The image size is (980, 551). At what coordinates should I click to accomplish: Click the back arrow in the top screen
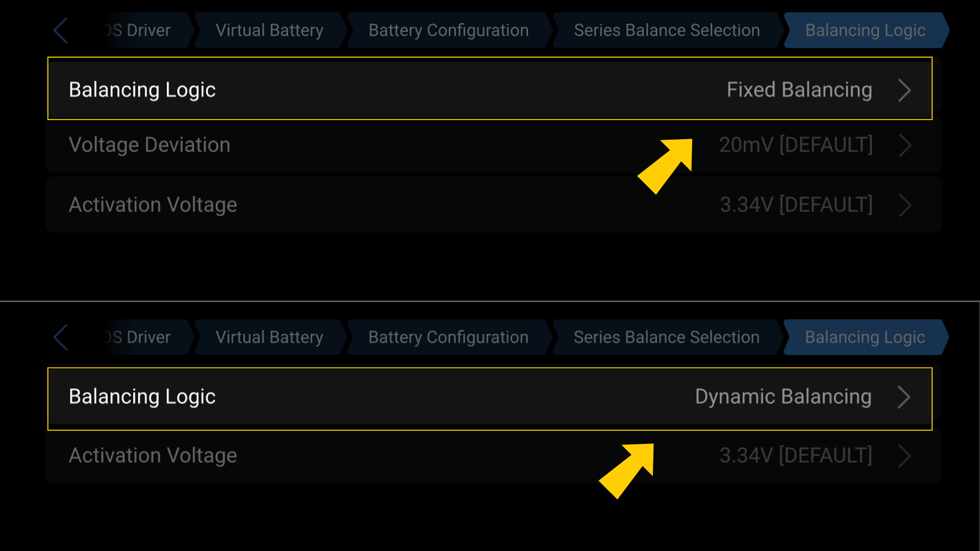[60, 30]
